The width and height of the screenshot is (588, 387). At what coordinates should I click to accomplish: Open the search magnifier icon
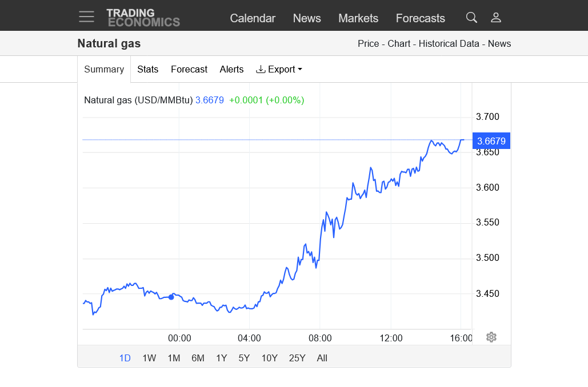coord(471,18)
